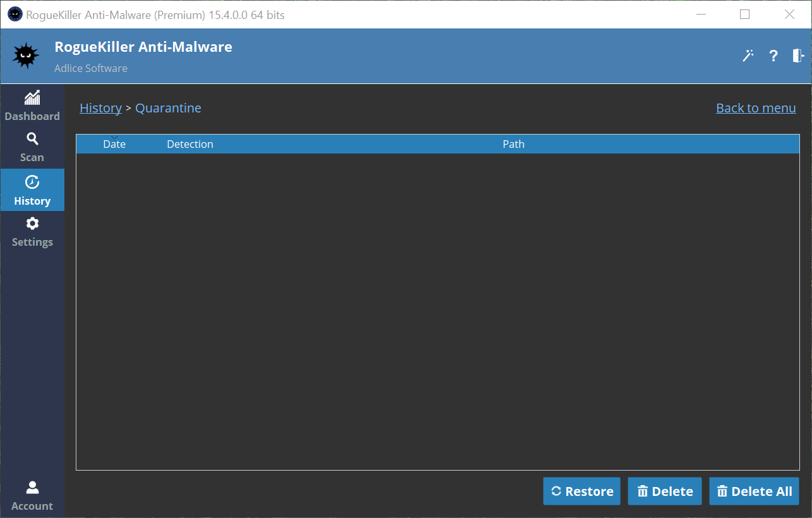Open the Dashboard in the sidebar

click(x=32, y=106)
